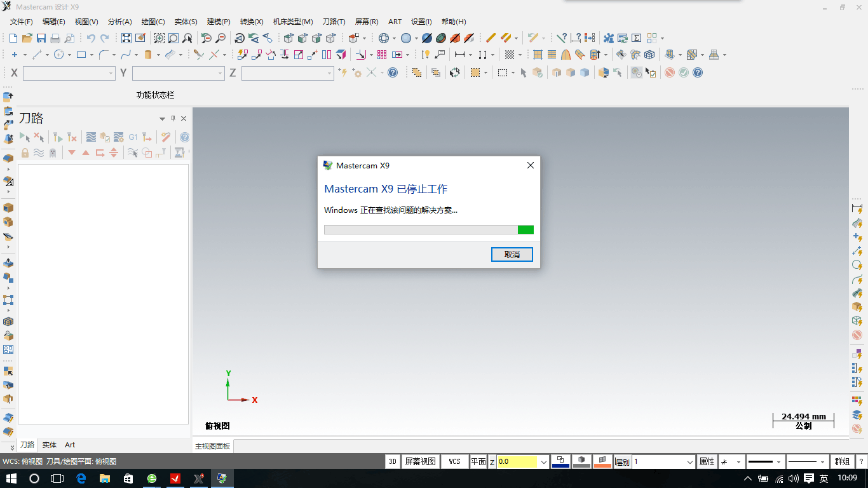Save the file with the floppy disk icon
This screenshot has height=488, width=868.
pos(41,38)
